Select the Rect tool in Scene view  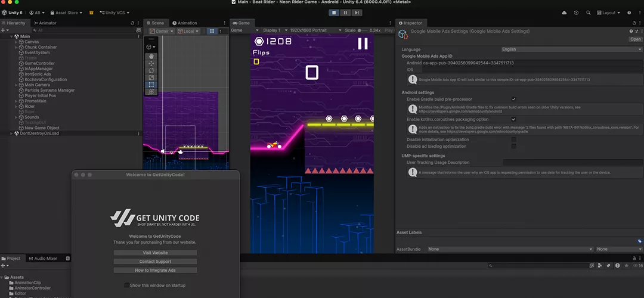point(151,85)
